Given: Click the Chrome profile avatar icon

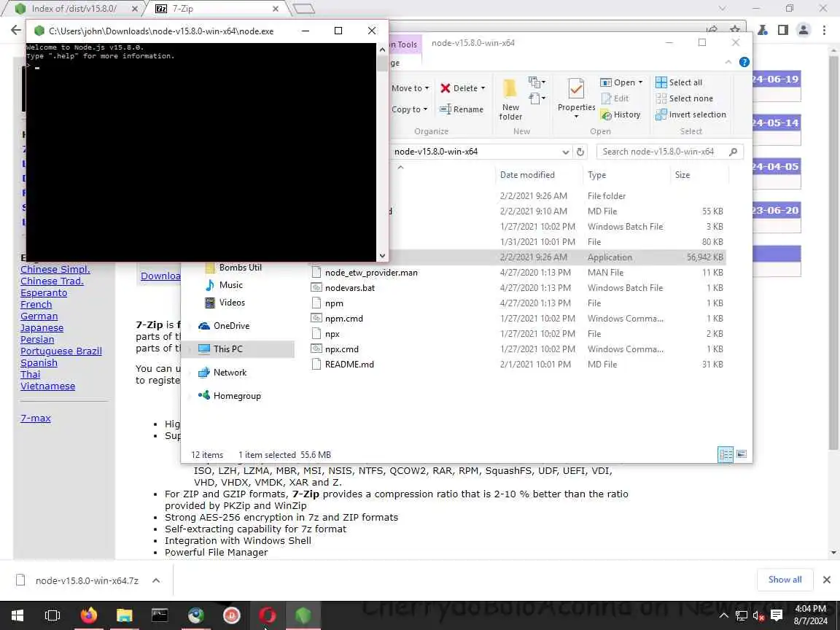Looking at the screenshot, I should (x=803, y=31).
